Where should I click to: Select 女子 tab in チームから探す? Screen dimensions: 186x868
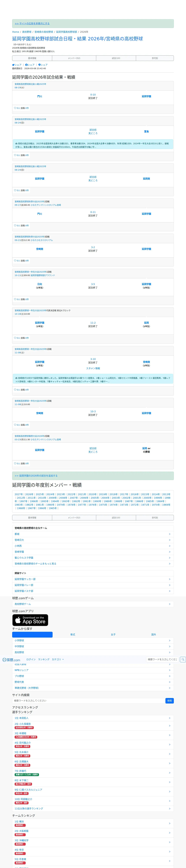(113, 635)
